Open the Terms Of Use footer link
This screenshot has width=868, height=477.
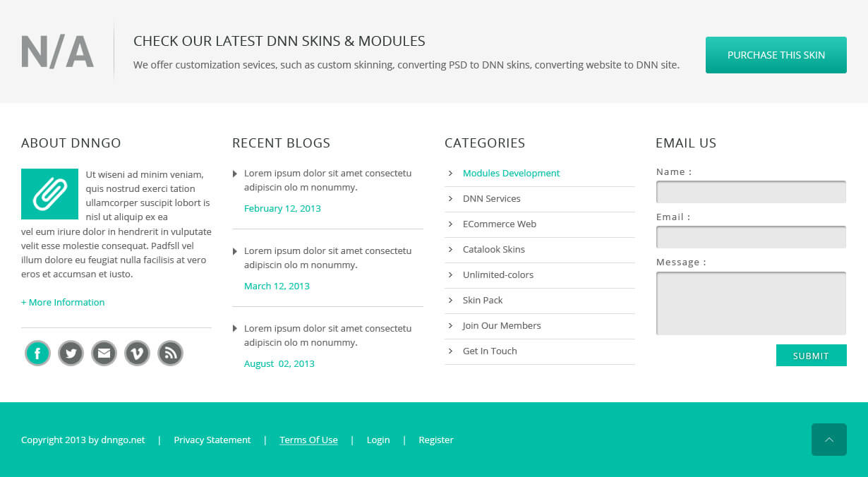pos(308,440)
